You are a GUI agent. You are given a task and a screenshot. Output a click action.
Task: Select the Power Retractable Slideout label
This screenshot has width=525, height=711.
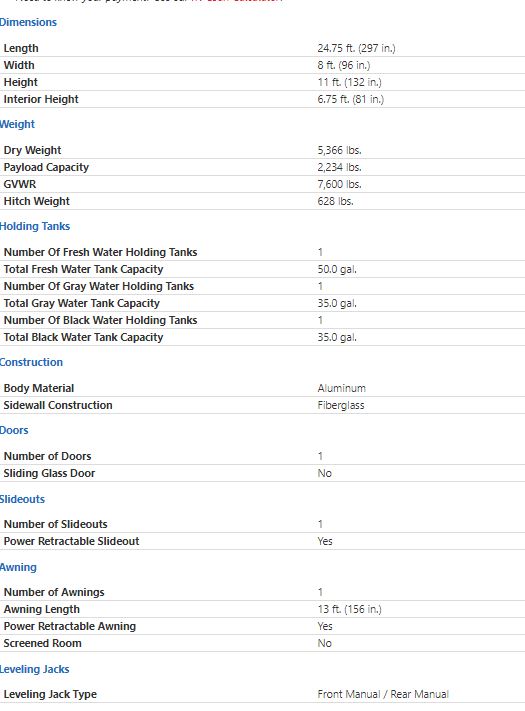coord(72,541)
